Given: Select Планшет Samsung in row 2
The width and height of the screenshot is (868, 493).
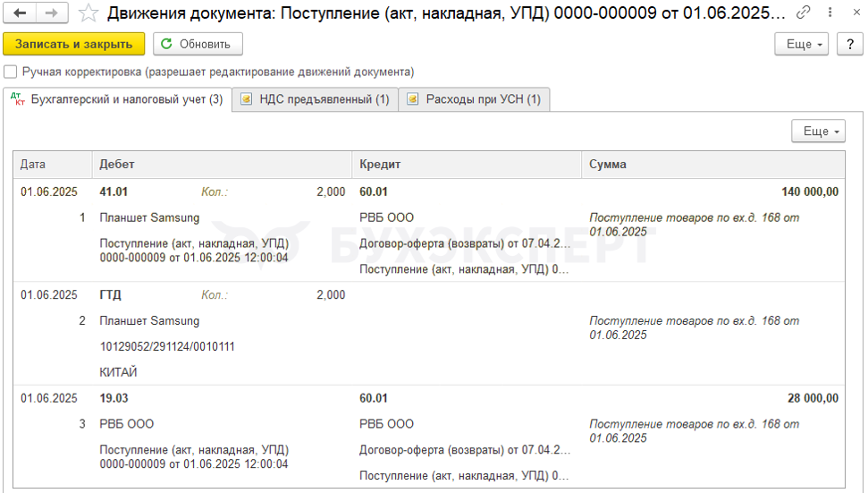Looking at the screenshot, I should [149, 320].
